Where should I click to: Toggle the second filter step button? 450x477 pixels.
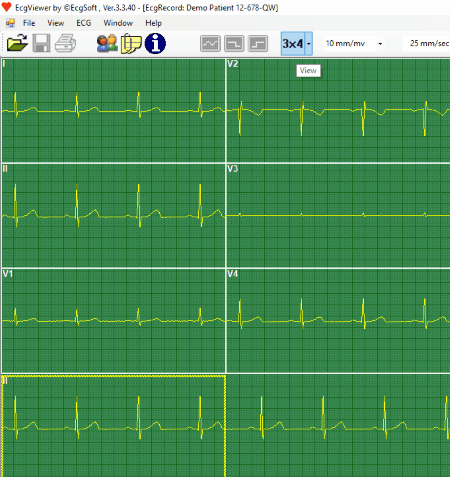[234, 43]
